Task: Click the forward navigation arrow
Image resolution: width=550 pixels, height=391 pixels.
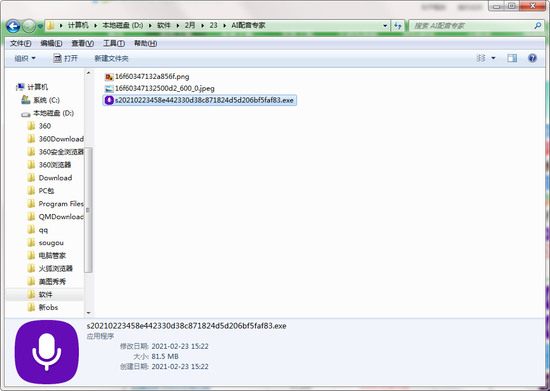Action: click(x=29, y=26)
